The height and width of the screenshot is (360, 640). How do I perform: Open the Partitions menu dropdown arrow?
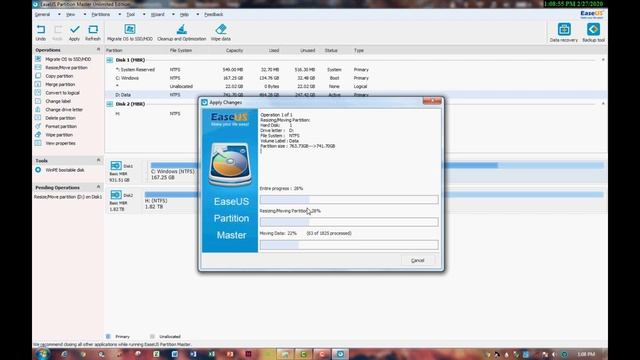pos(119,14)
